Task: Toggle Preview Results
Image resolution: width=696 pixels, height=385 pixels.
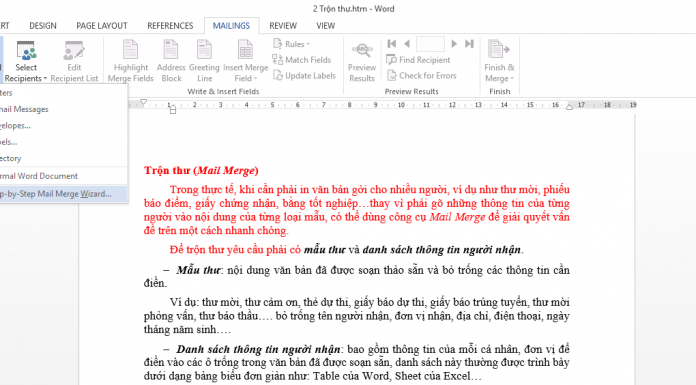Action: click(x=362, y=61)
